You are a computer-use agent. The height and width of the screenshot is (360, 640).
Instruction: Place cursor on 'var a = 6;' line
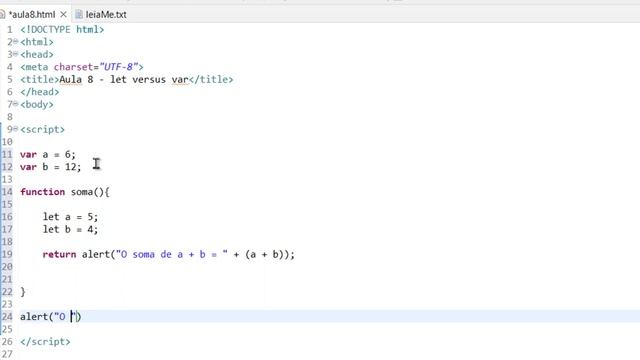(x=48, y=154)
